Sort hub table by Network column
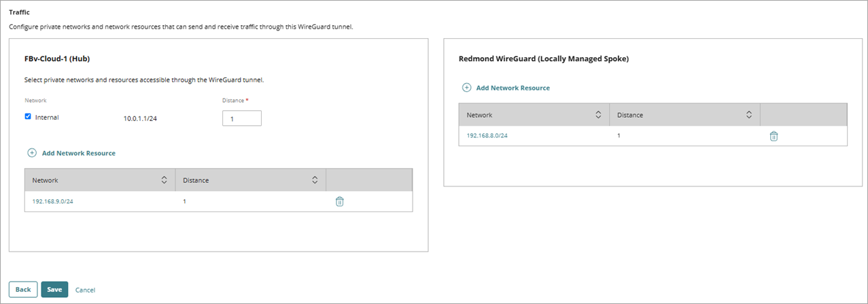868x304 pixels. pyautogui.click(x=163, y=180)
